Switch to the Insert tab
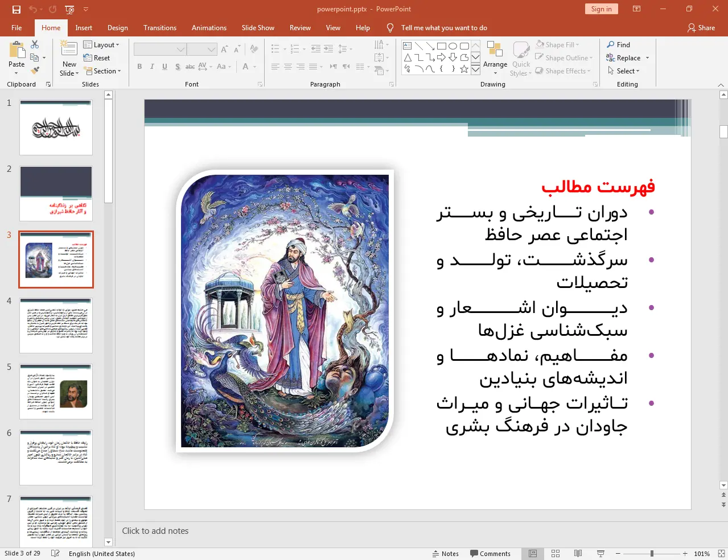 [84, 28]
